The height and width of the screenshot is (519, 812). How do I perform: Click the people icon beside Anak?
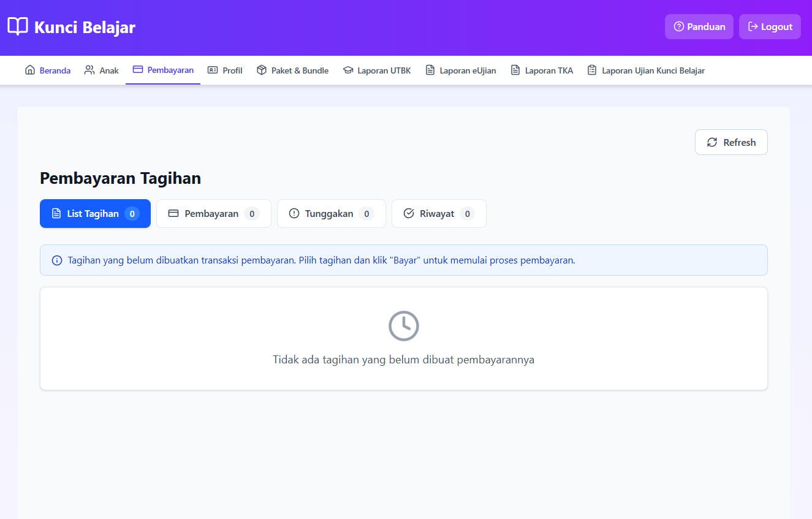[x=89, y=70]
